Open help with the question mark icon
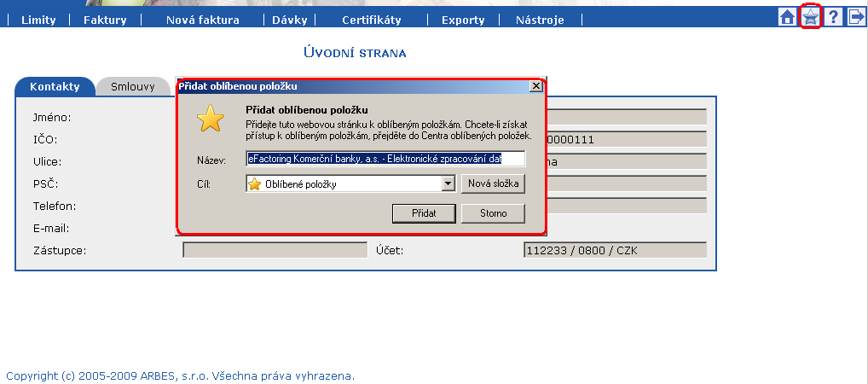 [833, 17]
